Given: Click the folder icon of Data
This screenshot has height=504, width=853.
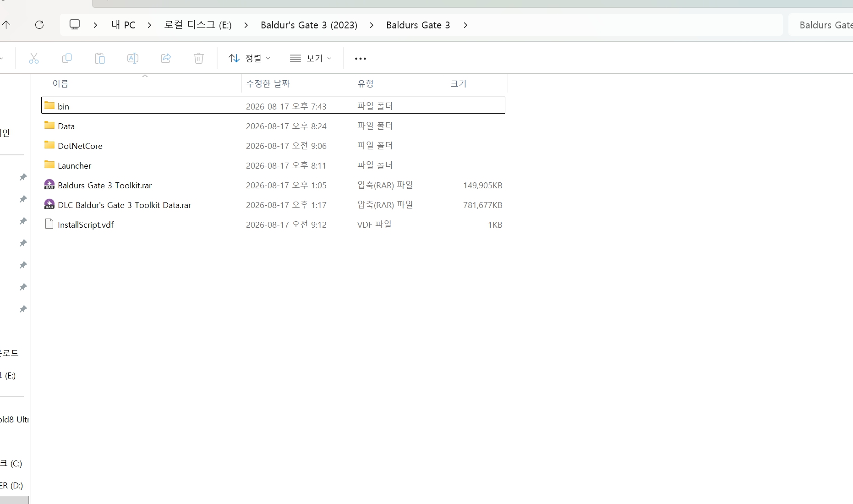Looking at the screenshot, I should click(x=49, y=125).
